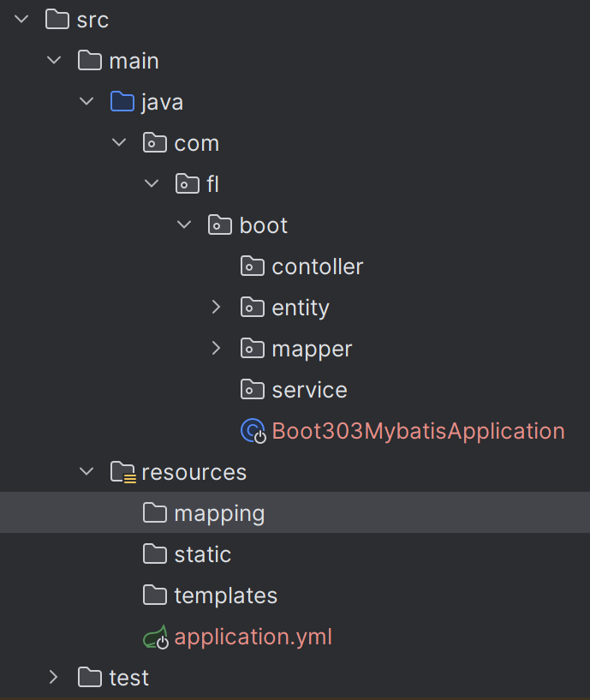This screenshot has height=700, width=590.
Task: Click the service package icon
Action: (x=252, y=390)
